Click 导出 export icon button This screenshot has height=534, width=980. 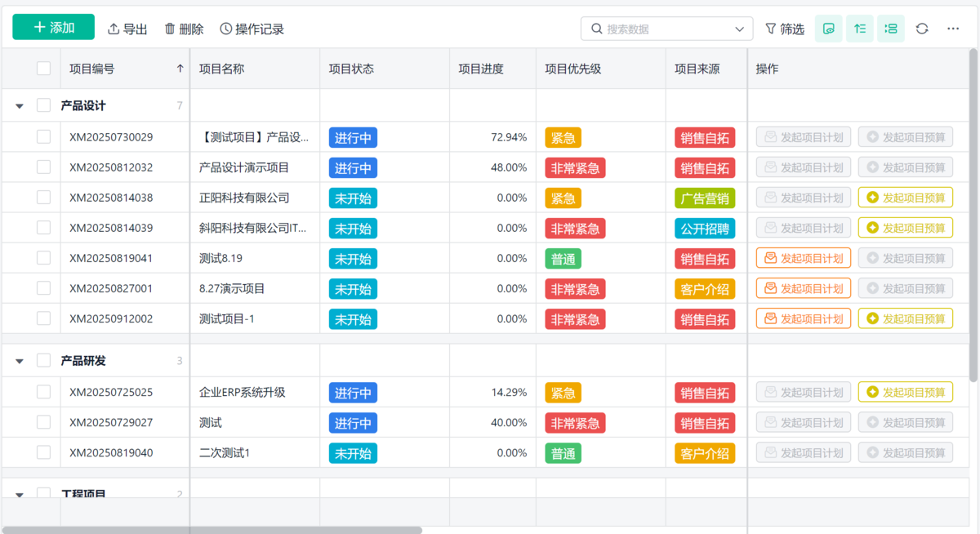127,29
